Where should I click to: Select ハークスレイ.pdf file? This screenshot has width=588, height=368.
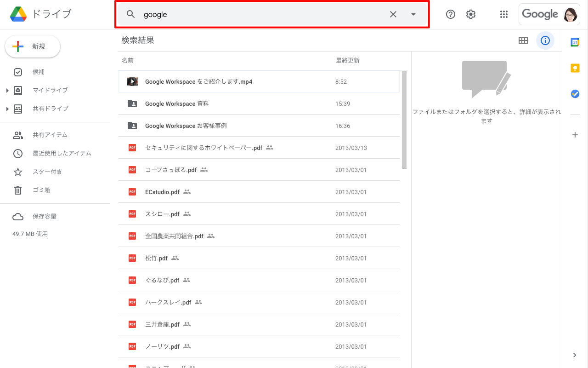pos(259,302)
